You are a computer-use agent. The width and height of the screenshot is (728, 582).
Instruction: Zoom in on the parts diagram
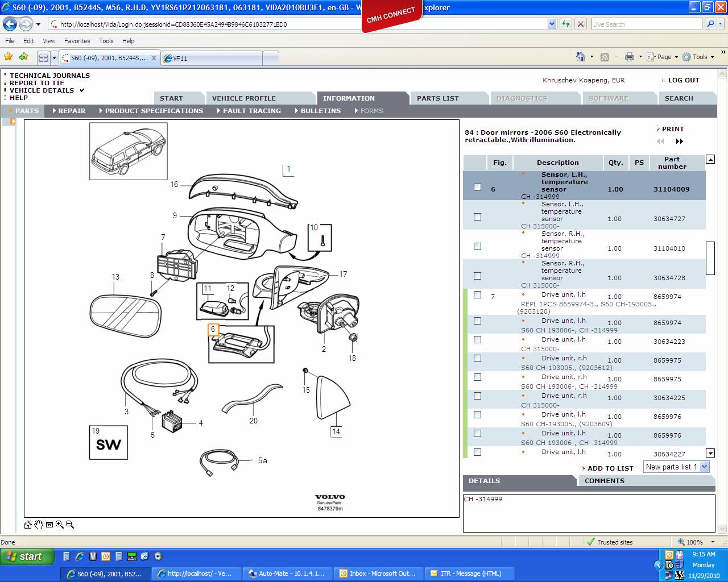pyautogui.click(x=60, y=525)
